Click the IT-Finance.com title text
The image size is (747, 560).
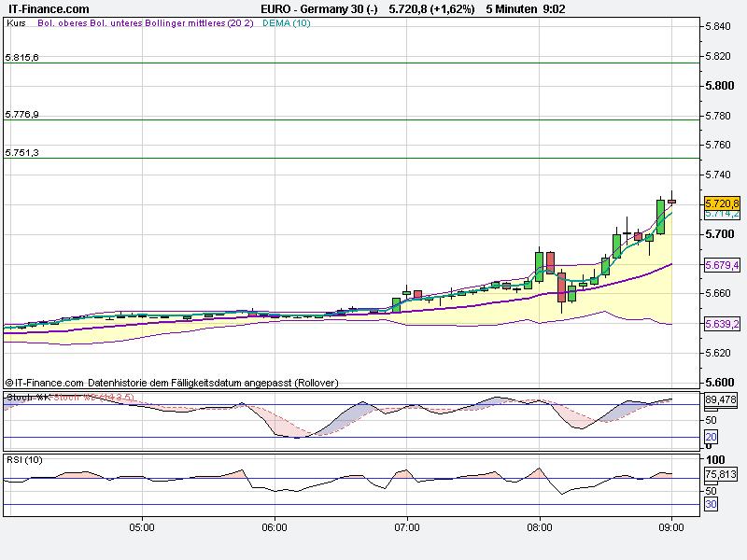tap(49, 8)
